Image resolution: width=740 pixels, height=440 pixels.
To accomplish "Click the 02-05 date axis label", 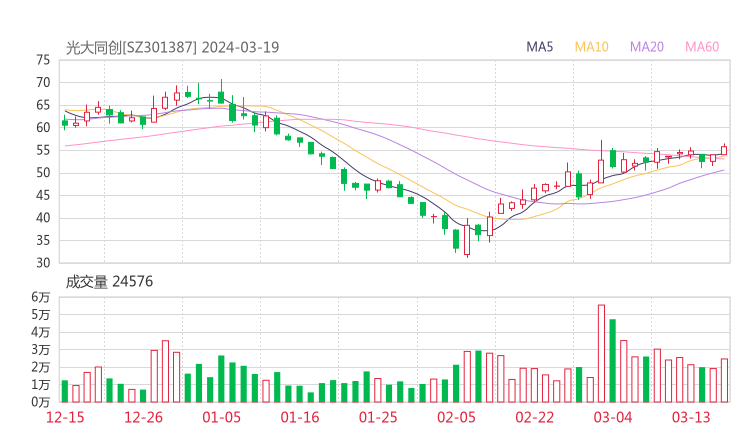I will 456,417.
